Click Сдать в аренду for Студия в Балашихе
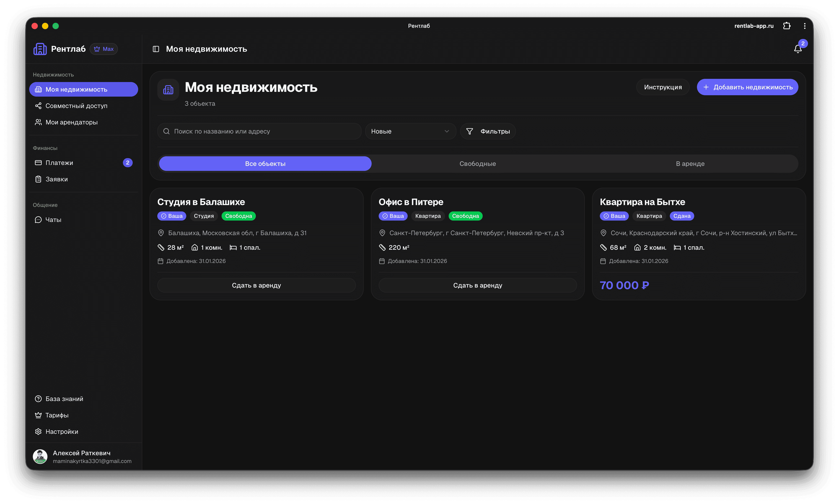Image resolution: width=839 pixels, height=504 pixels. pyautogui.click(x=256, y=285)
